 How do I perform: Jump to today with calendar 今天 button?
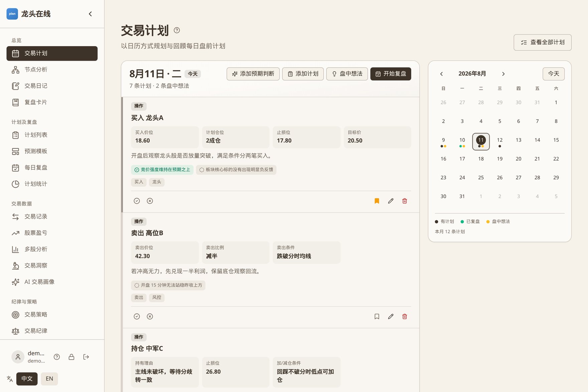(x=554, y=74)
